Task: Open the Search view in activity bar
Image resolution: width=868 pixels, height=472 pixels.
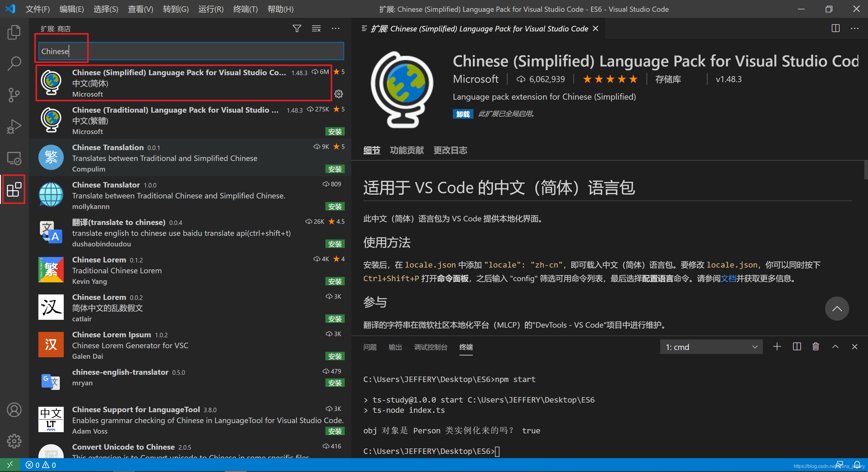Action: click(x=14, y=63)
